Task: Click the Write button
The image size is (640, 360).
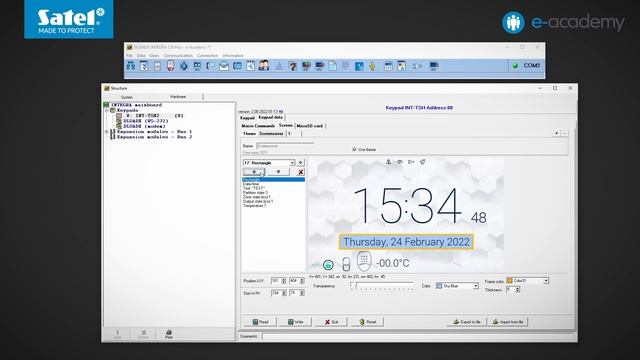Action: coord(296,322)
